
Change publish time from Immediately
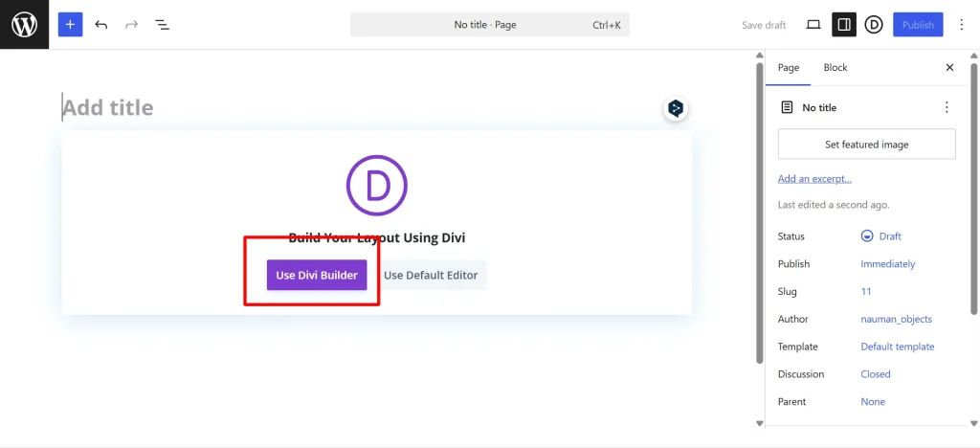887,263
